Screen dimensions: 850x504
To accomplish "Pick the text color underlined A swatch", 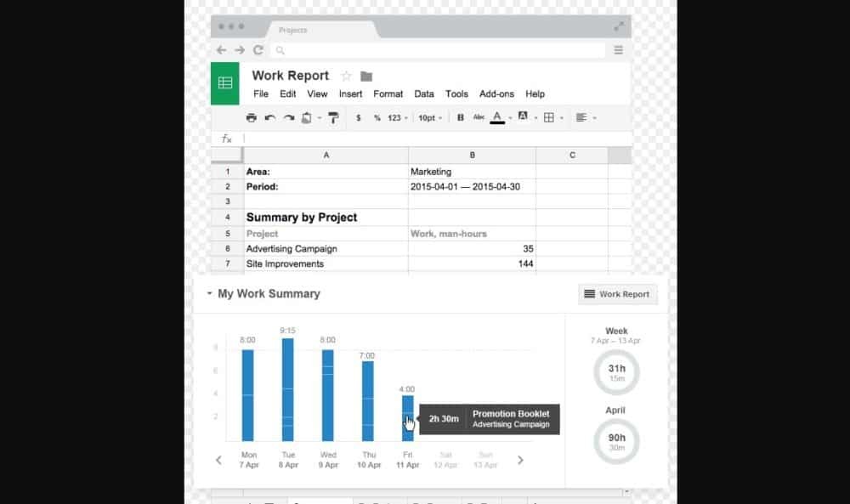I will click(x=497, y=118).
